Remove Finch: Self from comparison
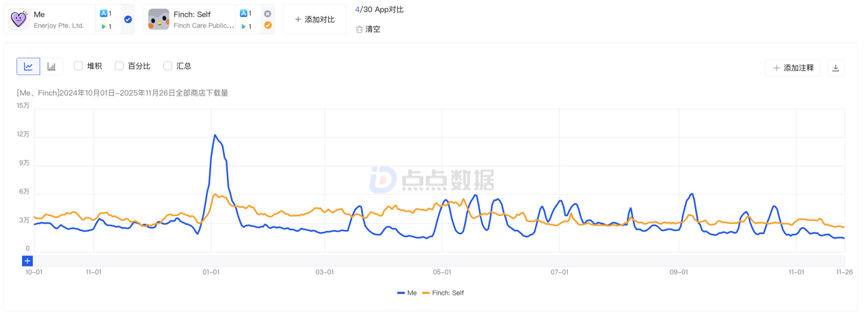This screenshot has width=868, height=320. tap(267, 14)
